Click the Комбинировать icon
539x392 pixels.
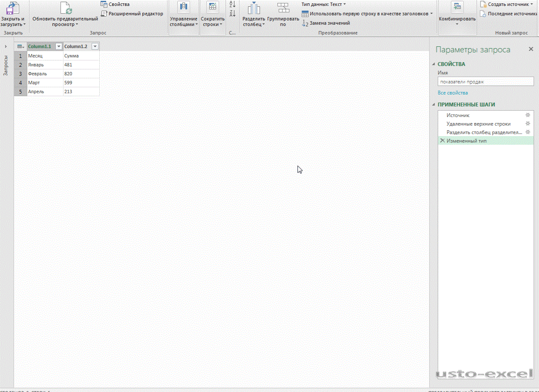[457, 7]
